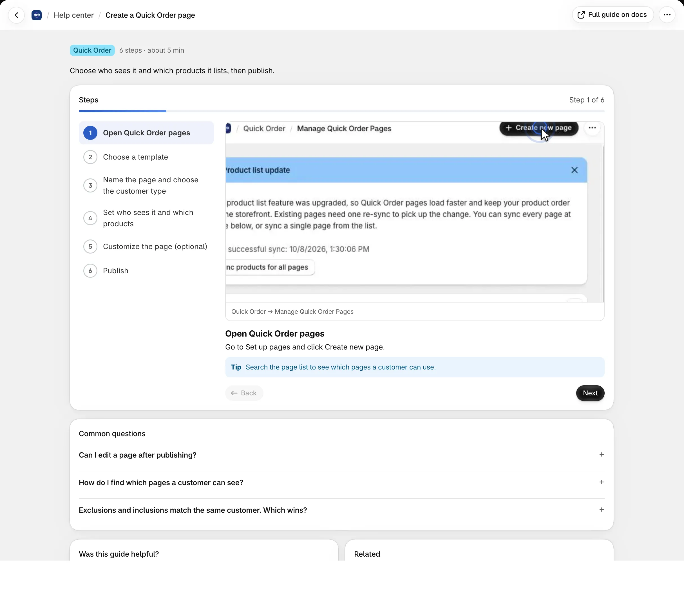
Task: Expand Can I edit a page after publishing
Action: point(341,455)
